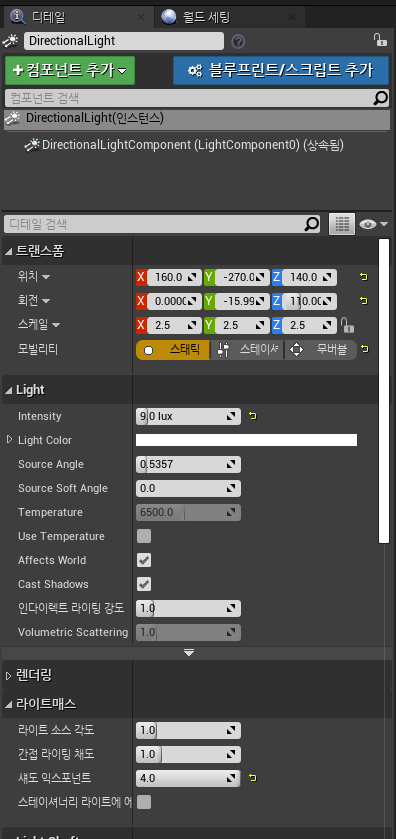The image size is (396, 839).
Task: Click the actor name field DirectionalLight
Action: click(x=124, y=41)
